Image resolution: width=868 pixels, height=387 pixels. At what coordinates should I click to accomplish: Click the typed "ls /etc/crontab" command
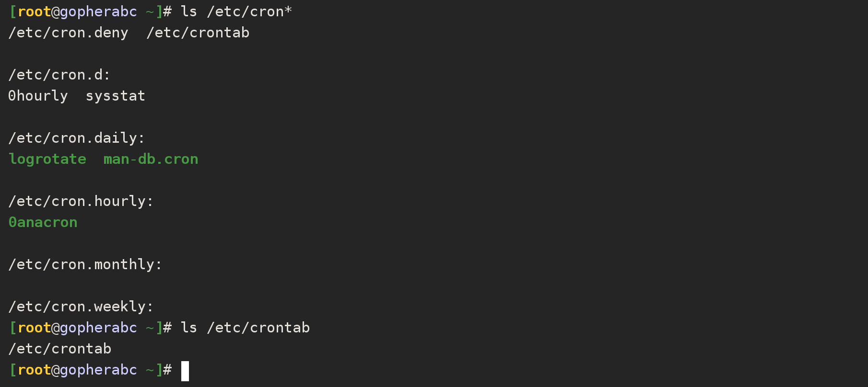coord(245,328)
